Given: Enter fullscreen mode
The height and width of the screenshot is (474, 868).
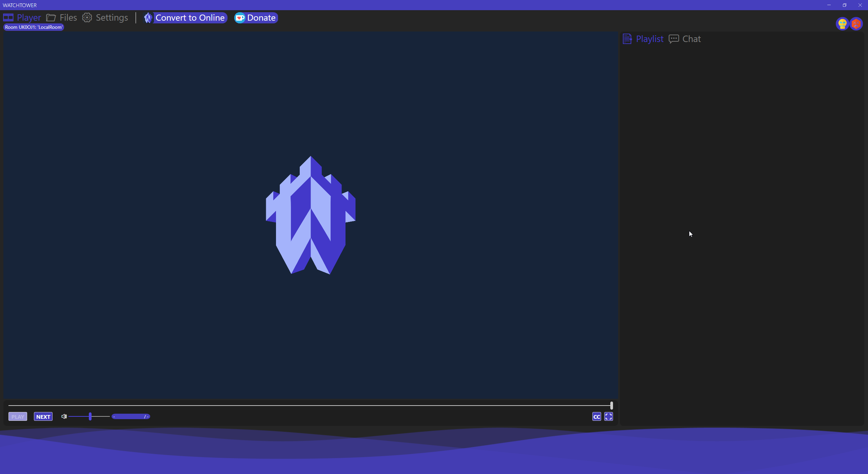Looking at the screenshot, I should [609, 416].
